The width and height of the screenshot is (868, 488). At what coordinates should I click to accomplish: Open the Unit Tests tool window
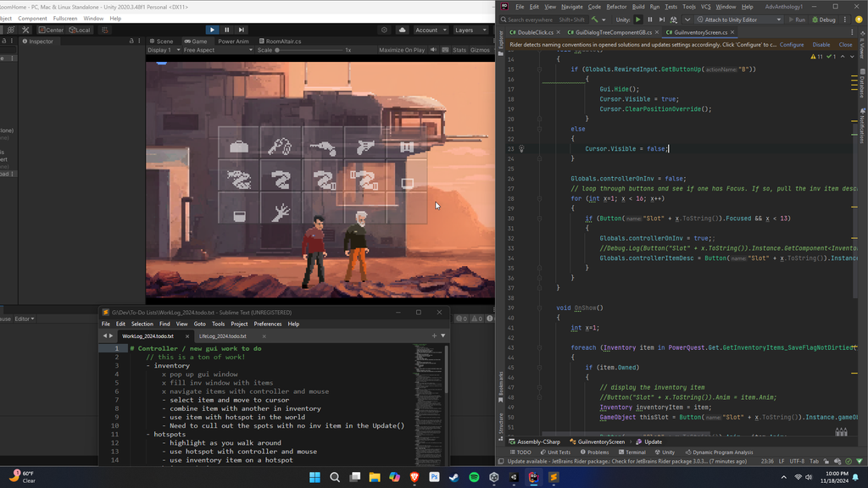click(x=555, y=452)
